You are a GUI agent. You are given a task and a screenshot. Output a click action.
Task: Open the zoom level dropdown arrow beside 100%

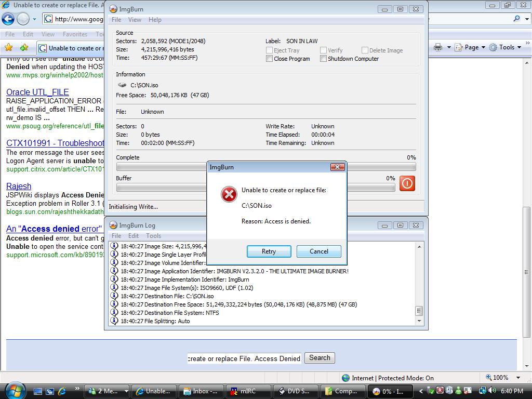[518, 378]
